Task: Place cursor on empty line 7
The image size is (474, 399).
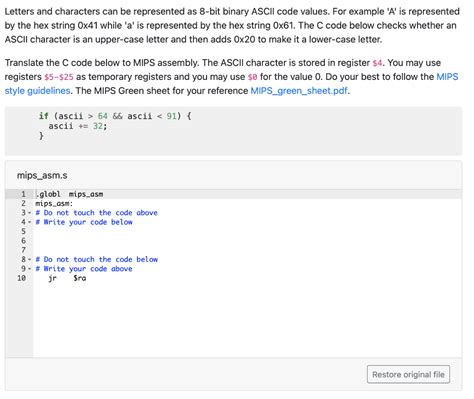Action: coord(247,250)
